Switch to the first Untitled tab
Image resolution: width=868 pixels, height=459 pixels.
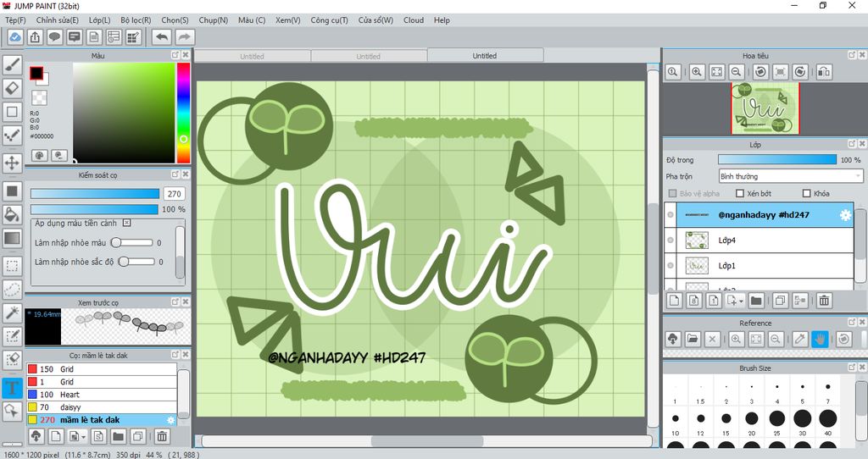(252, 56)
